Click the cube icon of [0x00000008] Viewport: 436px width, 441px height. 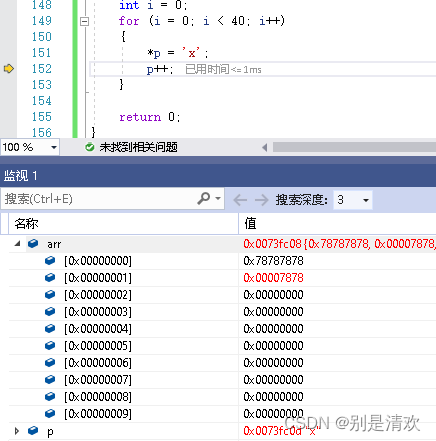(x=50, y=396)
